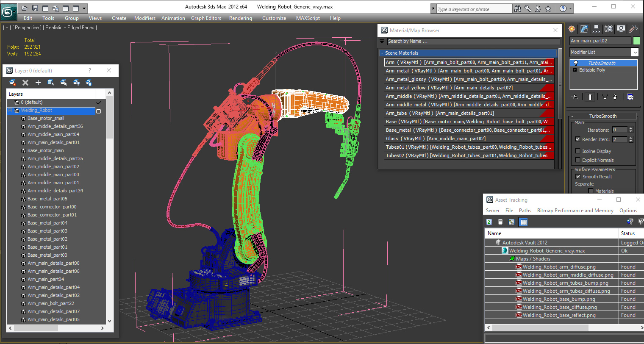This screenshot has width=644, height=344.
Task: Open Material/Map Browser options arrow by search
Action: (382, 41)
